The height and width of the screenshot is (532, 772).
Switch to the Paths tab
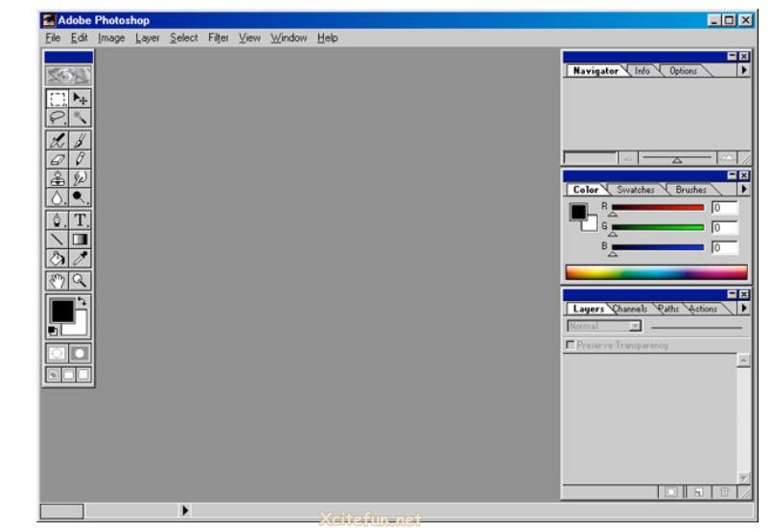[668, 309]
